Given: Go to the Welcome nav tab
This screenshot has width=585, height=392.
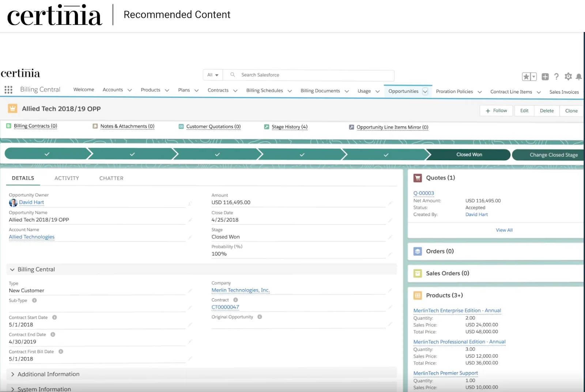Looking at the screenshot, I should (84, 90).
